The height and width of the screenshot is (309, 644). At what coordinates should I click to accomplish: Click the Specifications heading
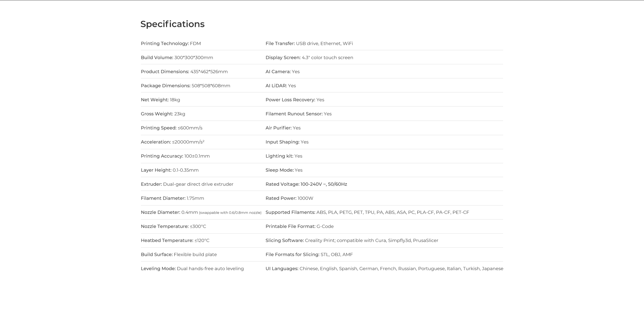click(172, 24)
